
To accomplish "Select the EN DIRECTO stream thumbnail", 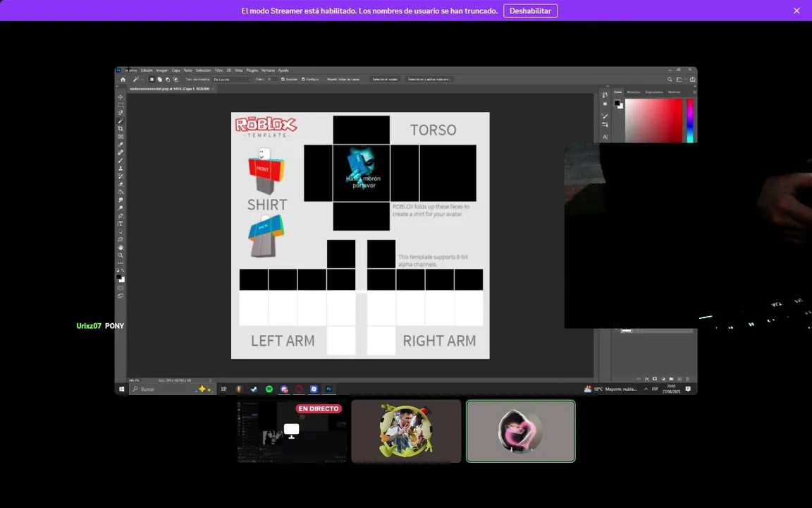I will point(292,431).
